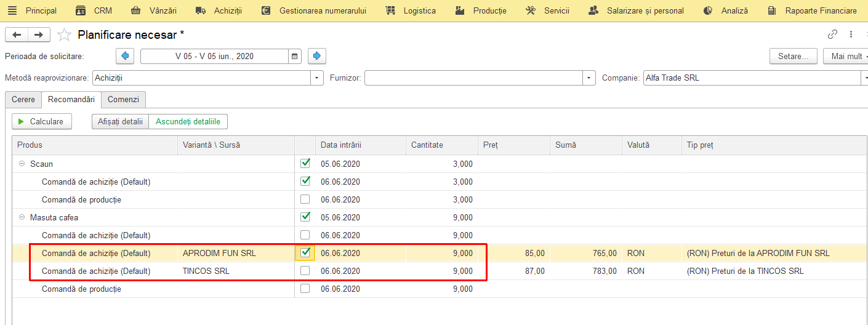The width and height of the screenshot is (868, 325).
Task: Collapse the Masuta cafea tree row
Action: 22,217
